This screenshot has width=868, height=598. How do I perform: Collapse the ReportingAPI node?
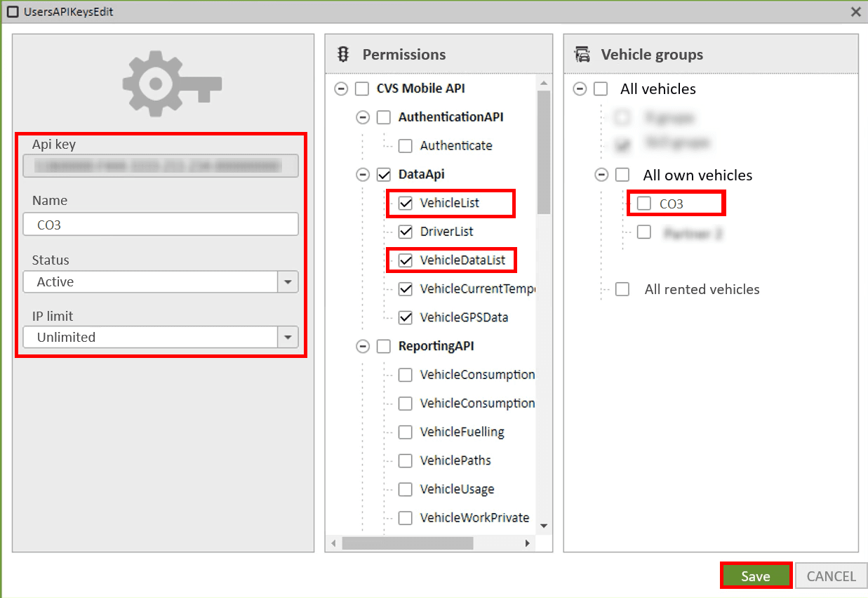coord(362,346)
